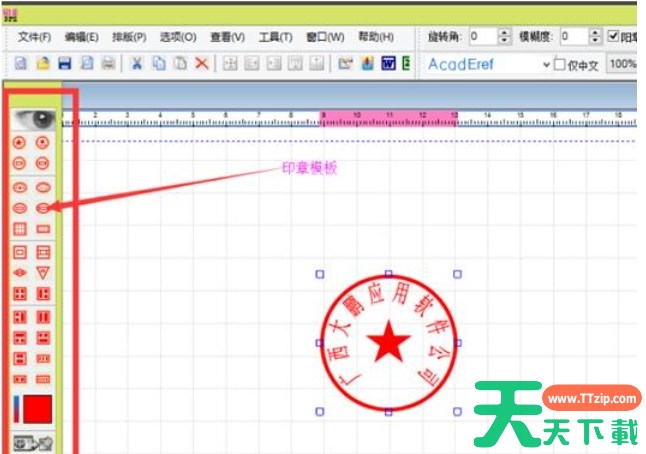The image size is (646, 454).
Task: Save the stamp with the floppy disk icon
Action: click(65, 63)
